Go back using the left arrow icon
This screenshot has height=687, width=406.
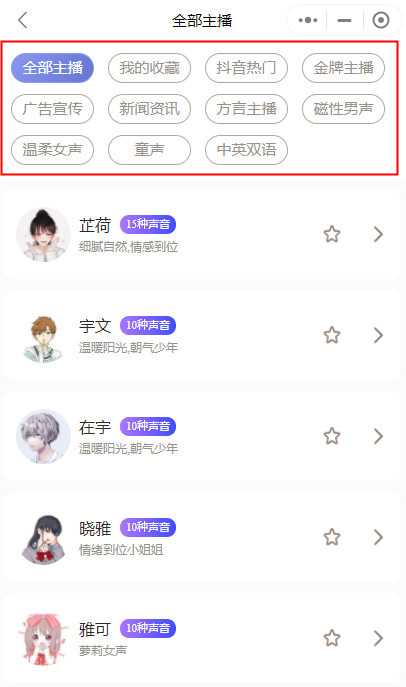[x=23, y=20]
